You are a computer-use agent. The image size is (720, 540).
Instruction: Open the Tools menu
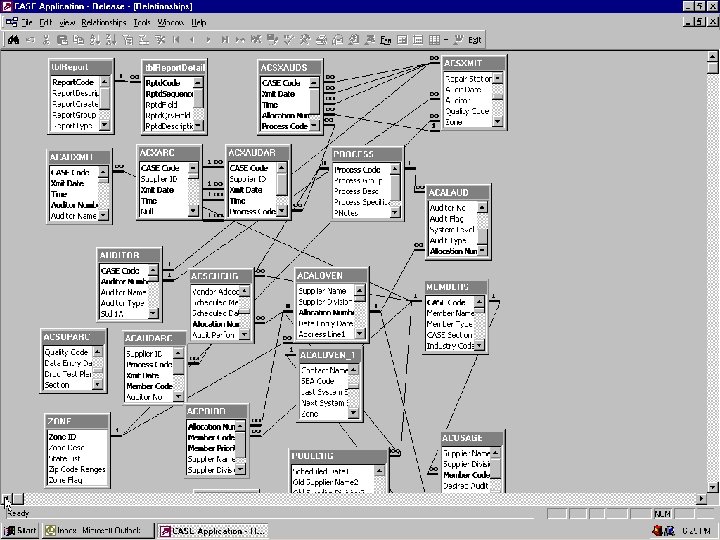142,22
